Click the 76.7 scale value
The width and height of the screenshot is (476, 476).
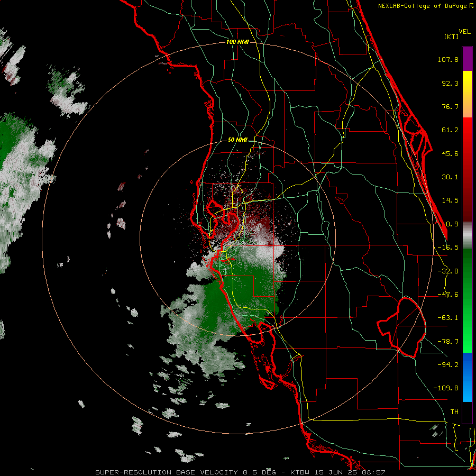(450, 106)
